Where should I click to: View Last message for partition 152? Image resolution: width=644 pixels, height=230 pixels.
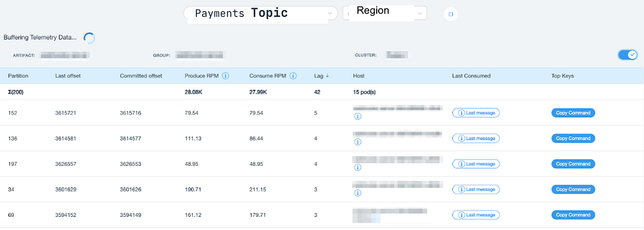point(476,112)
